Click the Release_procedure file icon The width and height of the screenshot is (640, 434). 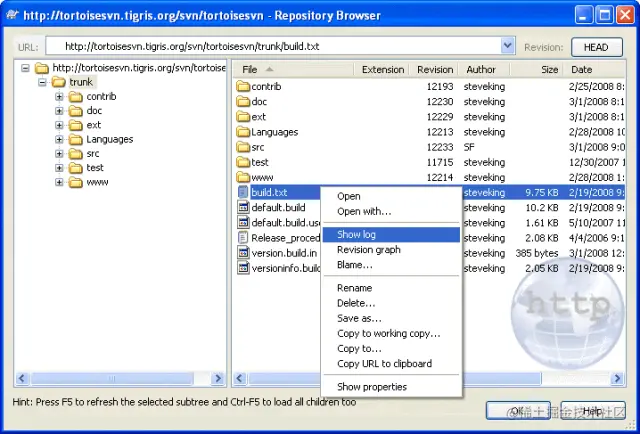coord(243,238)
